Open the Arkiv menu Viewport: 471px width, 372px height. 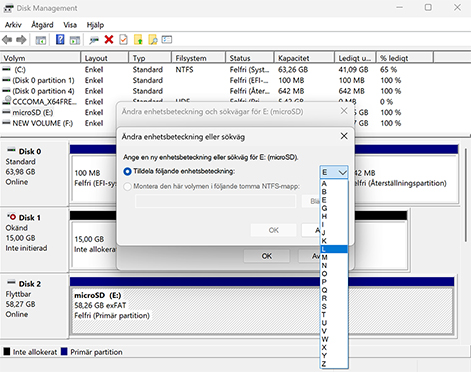13,25
